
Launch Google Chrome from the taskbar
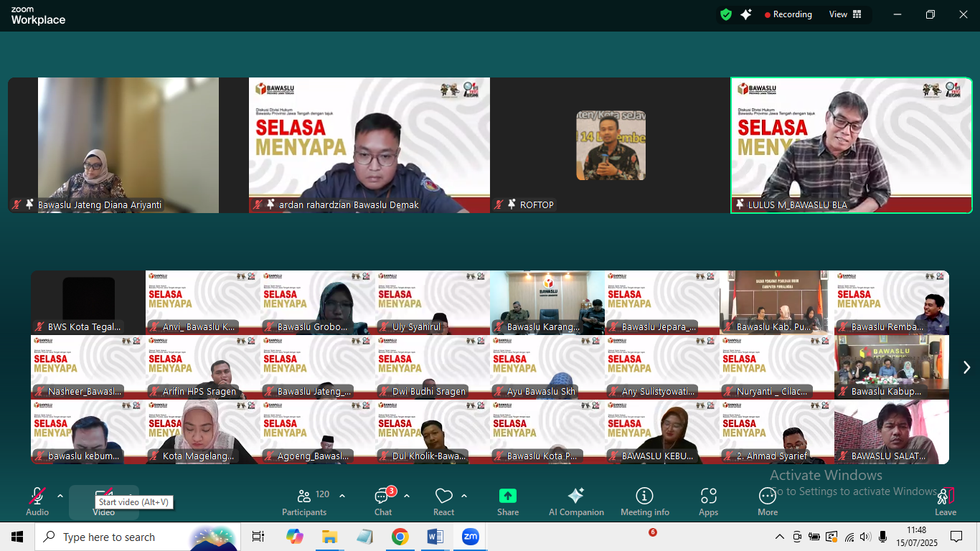[400, 537]
